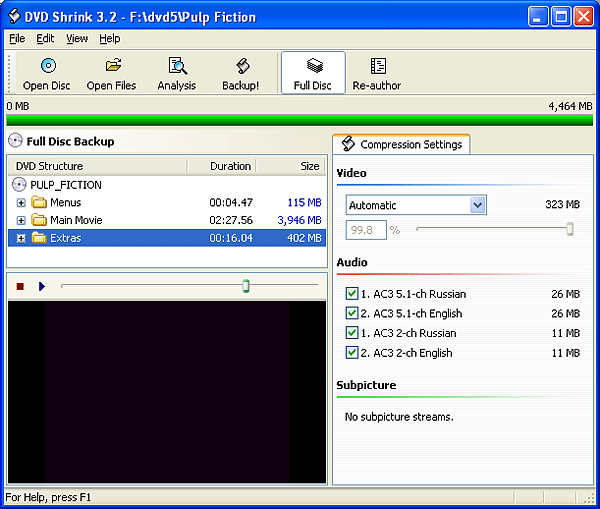The image size is (600, 509).
Task: Select the Compression Settings tab
Action: 401,144
